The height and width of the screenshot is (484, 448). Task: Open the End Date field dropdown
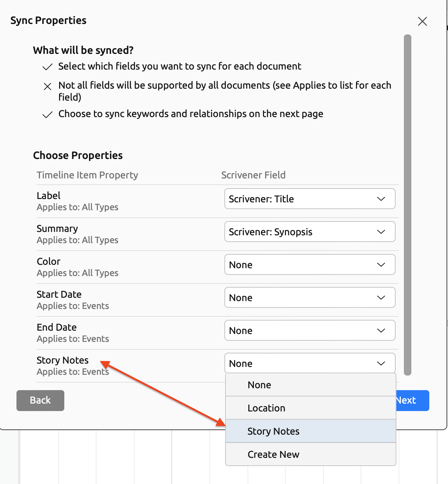pyautogui.click(x=310, y=330)
